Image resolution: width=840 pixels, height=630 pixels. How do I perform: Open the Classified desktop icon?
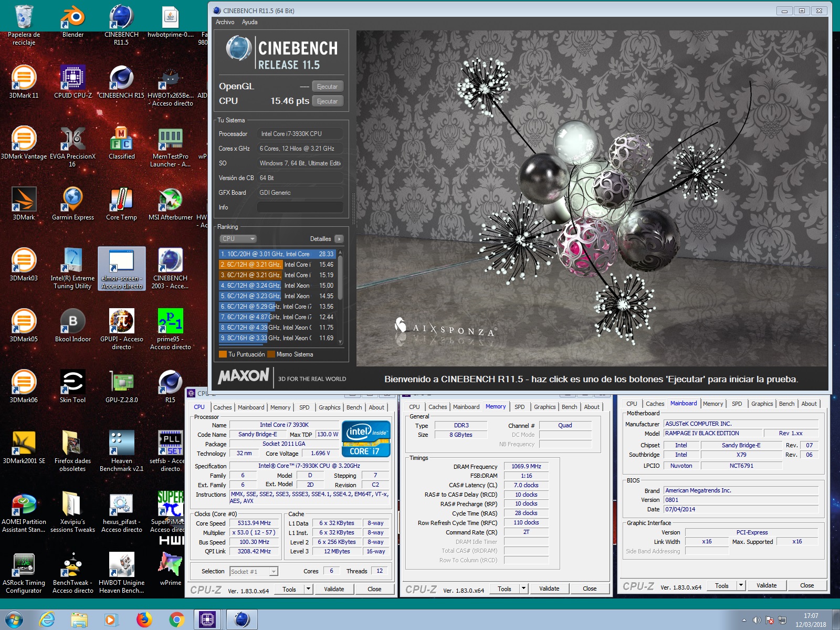pos(121,143)
